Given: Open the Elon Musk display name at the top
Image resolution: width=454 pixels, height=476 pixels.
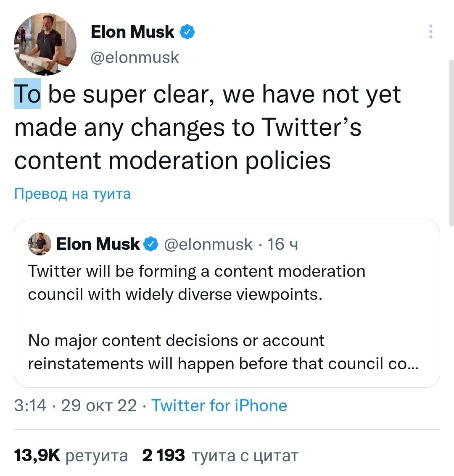Looking at the screenshot, I should [x=132, y=32].
